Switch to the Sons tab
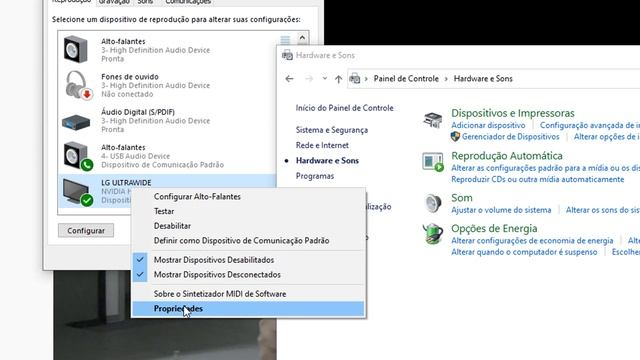The image size is (640, 360). (x=145, y=2)
